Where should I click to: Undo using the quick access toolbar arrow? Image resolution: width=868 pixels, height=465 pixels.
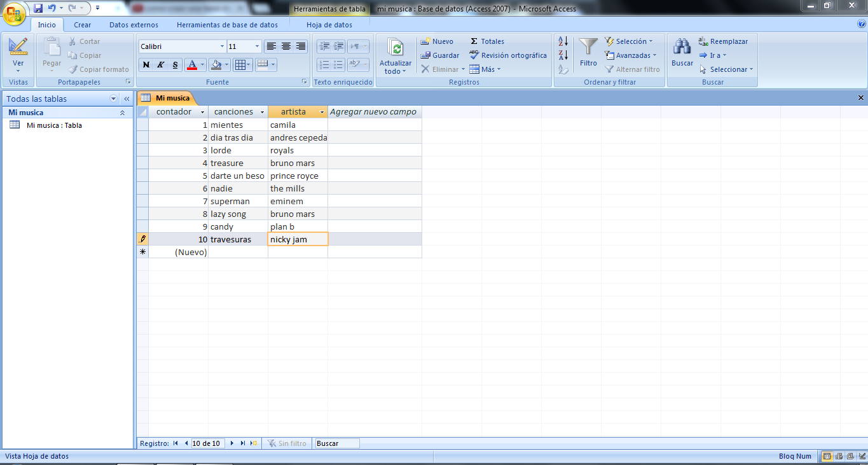click(x=52, y=8)
